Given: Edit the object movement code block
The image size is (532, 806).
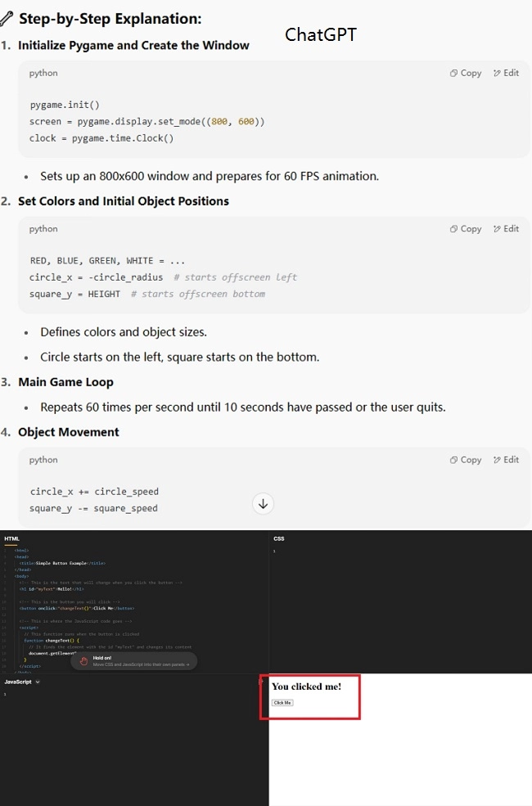Looking at the screenshot, I should pos(506,460).
